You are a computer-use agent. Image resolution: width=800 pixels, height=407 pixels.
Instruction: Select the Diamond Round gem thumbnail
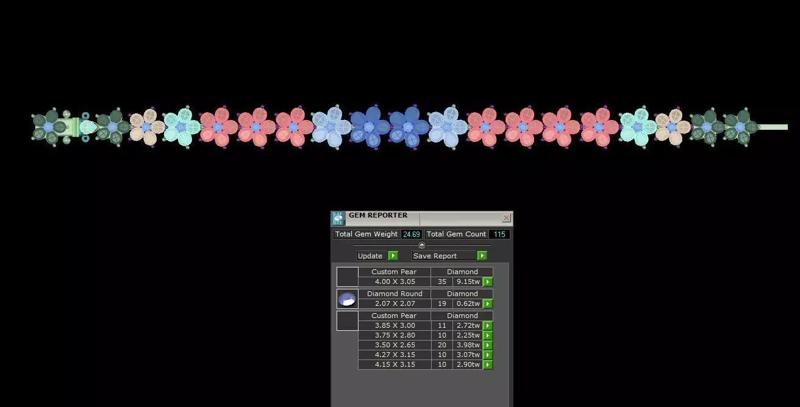pyautogui.click(x=347, y=299)
